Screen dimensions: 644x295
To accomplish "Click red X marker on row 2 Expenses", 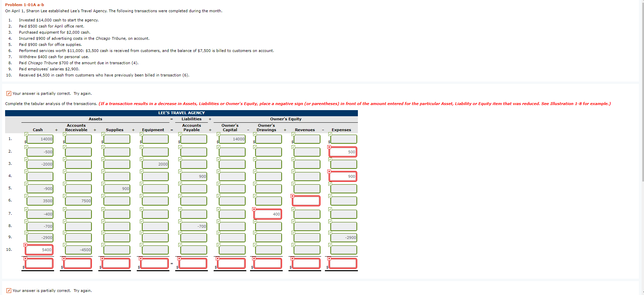I will click(x=329, y=147).
